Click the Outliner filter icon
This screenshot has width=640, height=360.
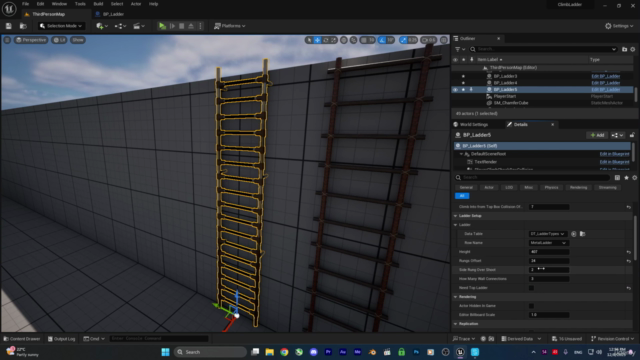459,49
